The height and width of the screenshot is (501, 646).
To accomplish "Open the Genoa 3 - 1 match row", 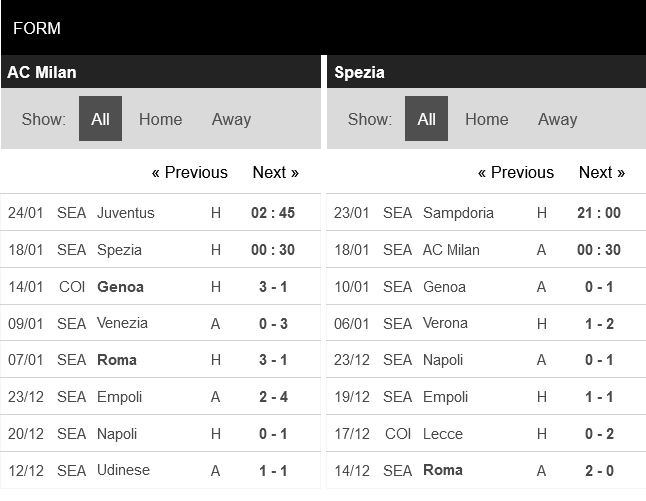I will pos(273,287).
